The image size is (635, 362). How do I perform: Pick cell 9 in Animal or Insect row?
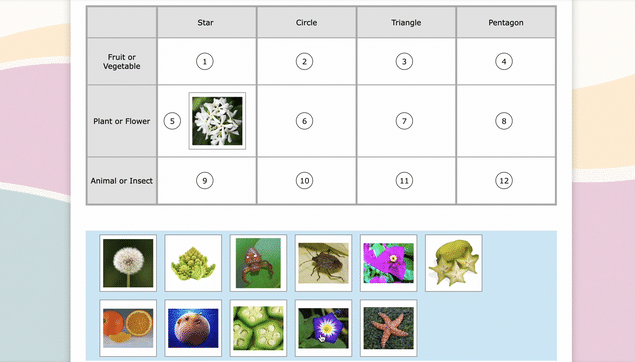207,181
